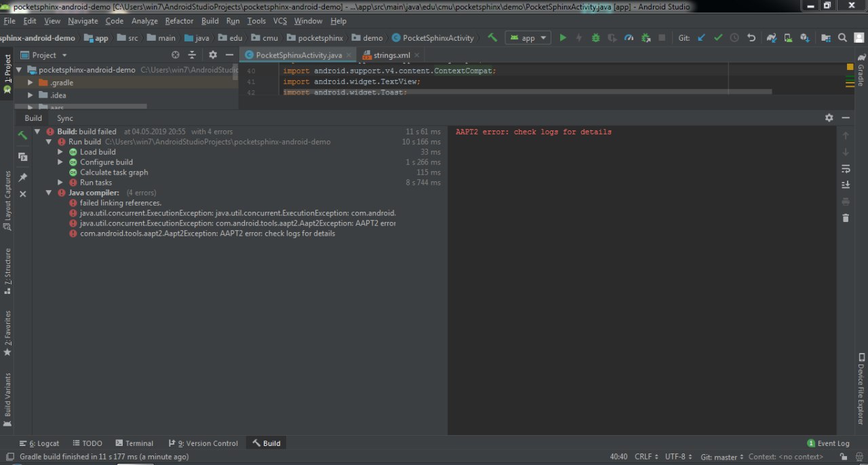Open the Event Log
The height and width of the screenshot is (465, 868).
(828, 443)
